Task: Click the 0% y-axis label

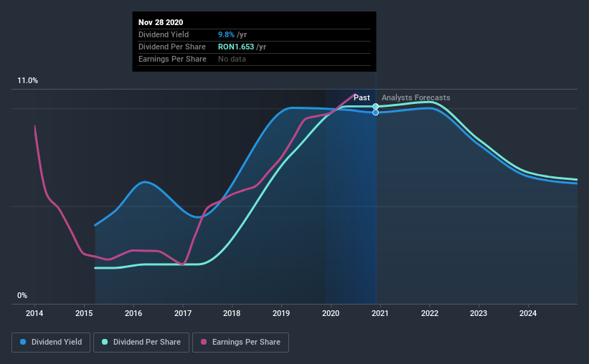Action: pos(22,296)
